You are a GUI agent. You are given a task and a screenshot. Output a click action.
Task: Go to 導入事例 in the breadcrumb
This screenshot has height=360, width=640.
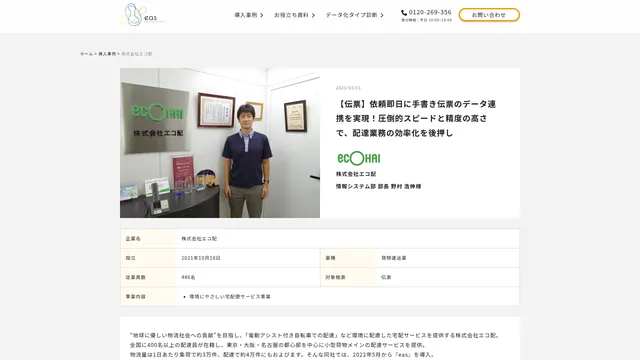pyautogui.click(x=107, y=54)
